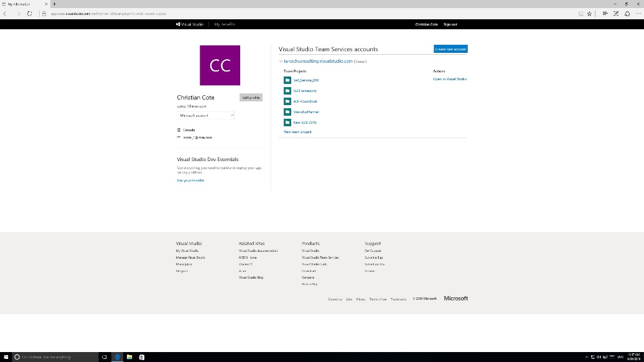Image resolution: width=644 pixels, height=362 pixels.
Task: Open reading view from the address bar
Action: (581, 14)
